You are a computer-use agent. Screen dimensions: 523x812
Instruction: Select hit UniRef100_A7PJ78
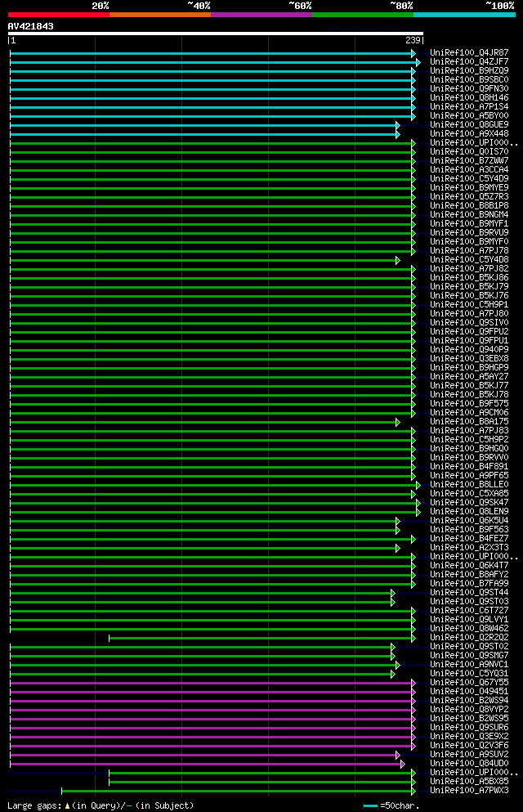(x=469, y=251)
